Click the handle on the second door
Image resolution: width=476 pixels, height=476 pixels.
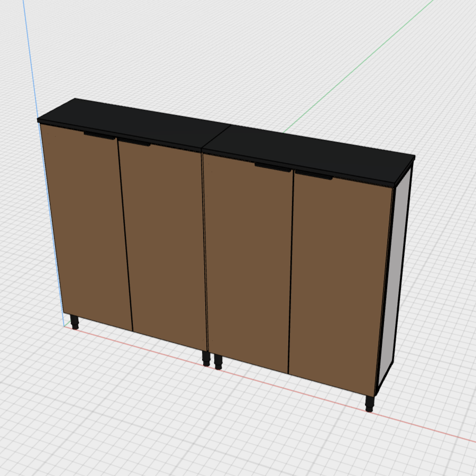134,142
